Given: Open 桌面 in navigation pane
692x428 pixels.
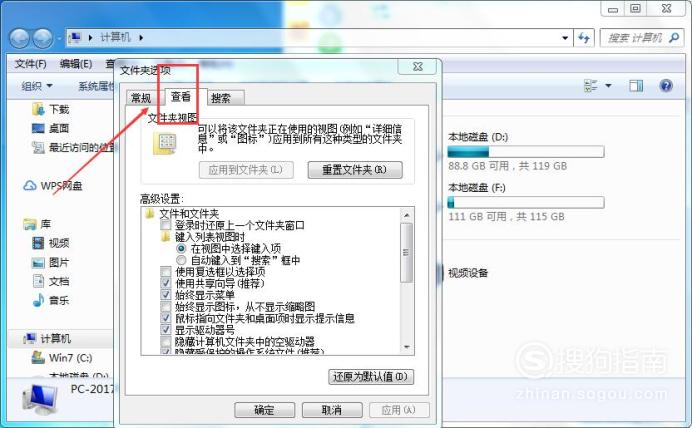Looking at the screenshot, I should 51,128.
